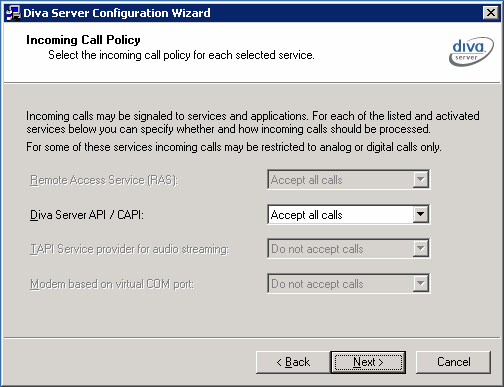
Task: Click the 'TAPI Service provider for audio streaming:' label
Action: point(130,249)
